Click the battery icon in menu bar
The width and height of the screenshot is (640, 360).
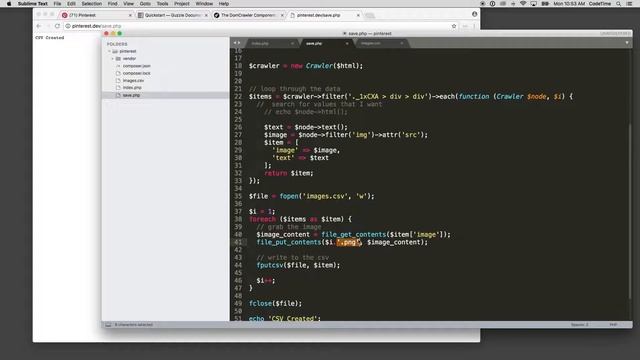point(545,4)
